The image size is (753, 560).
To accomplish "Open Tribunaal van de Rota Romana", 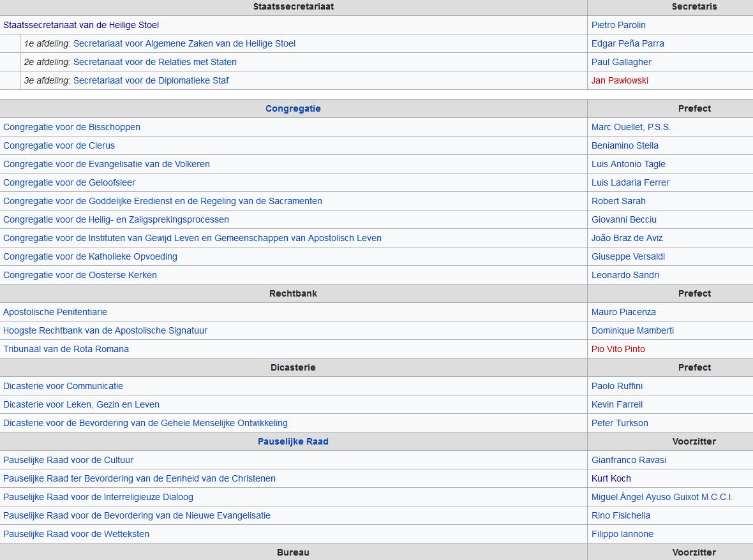I will (66, 349).
